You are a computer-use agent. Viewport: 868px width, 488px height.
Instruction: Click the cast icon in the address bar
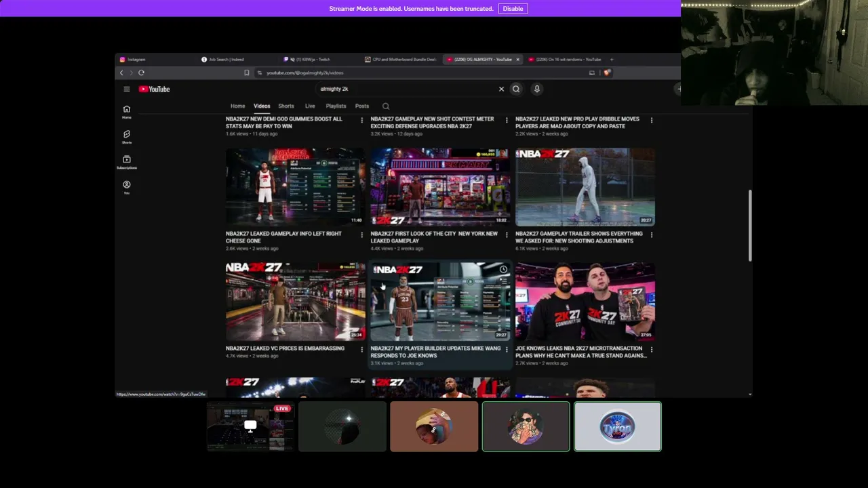coord(592,73)
